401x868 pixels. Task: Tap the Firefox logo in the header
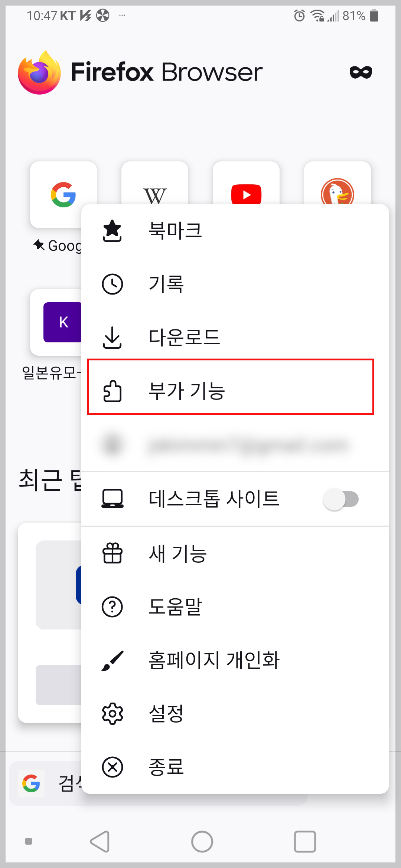tap(39, 72)
